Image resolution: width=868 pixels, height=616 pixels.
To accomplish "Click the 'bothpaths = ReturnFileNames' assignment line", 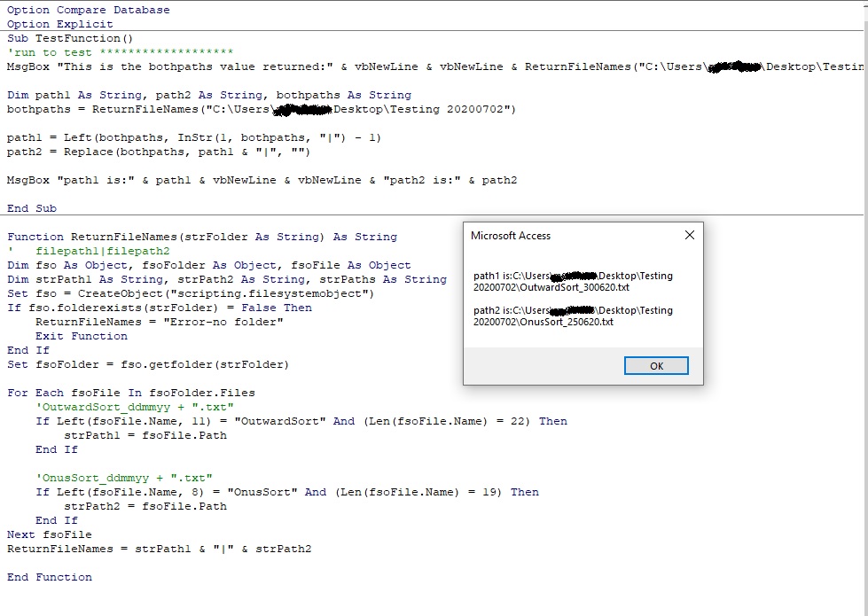I will coord(262,109).
